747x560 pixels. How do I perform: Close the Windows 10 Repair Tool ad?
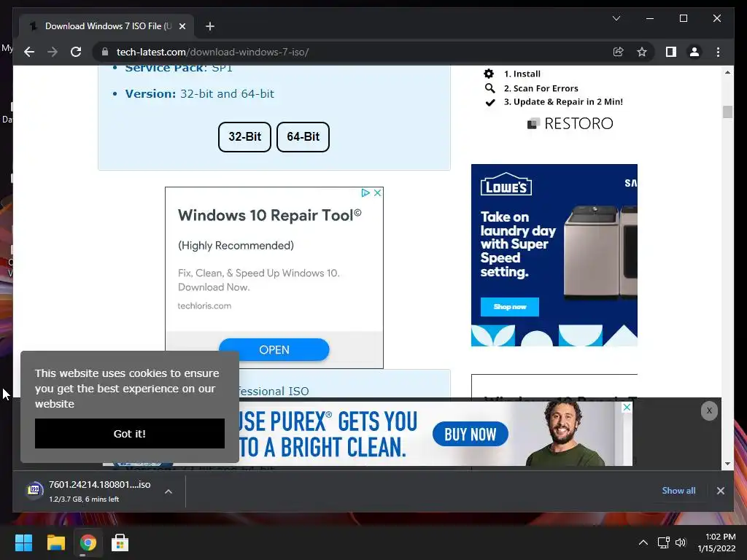pyautogui.click(x=377, y=192)
